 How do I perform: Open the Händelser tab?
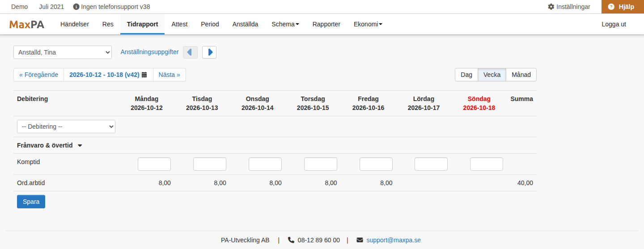(75, 24)
